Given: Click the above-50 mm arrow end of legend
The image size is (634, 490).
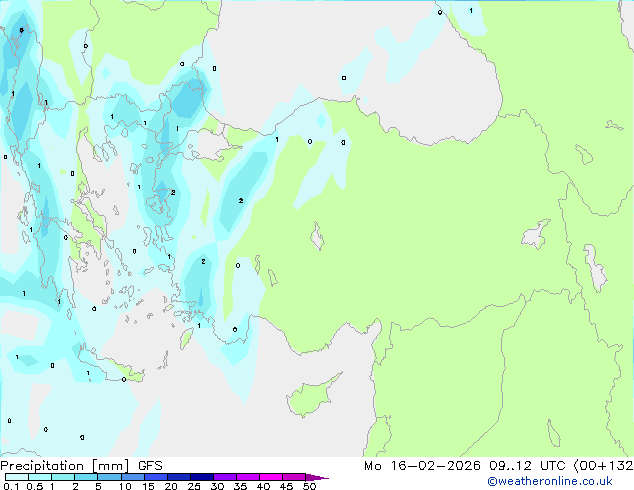Looking at the screenshot, I should click(317, 477).
